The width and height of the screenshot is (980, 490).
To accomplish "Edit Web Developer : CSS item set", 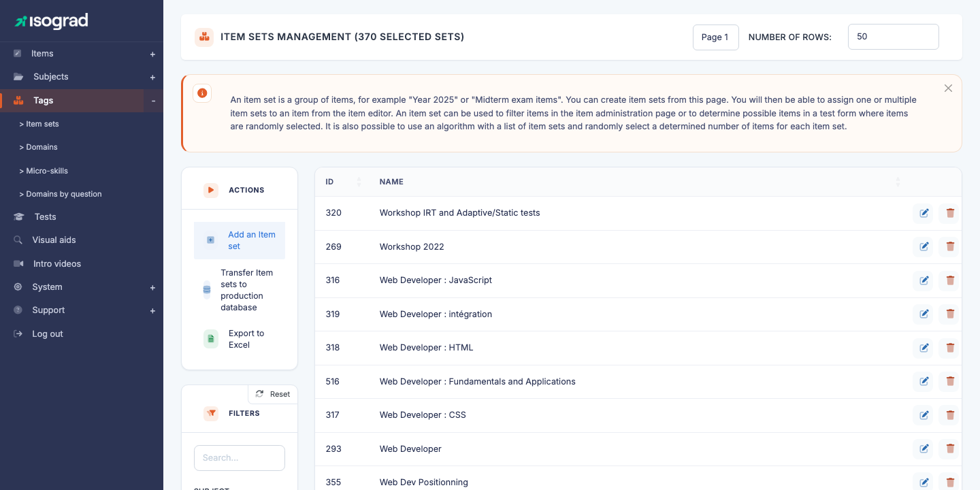I will pyautogui.click(x=924, y=414).
